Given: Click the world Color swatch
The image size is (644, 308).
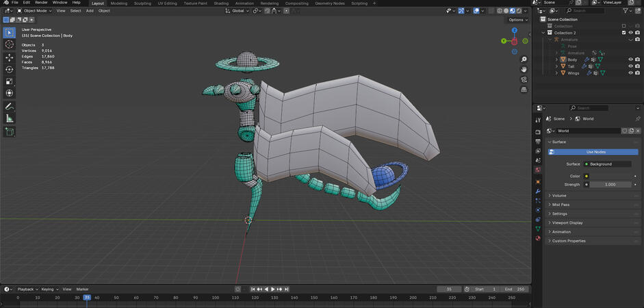Looking at the screenshot, I should [x=610, y=176].
